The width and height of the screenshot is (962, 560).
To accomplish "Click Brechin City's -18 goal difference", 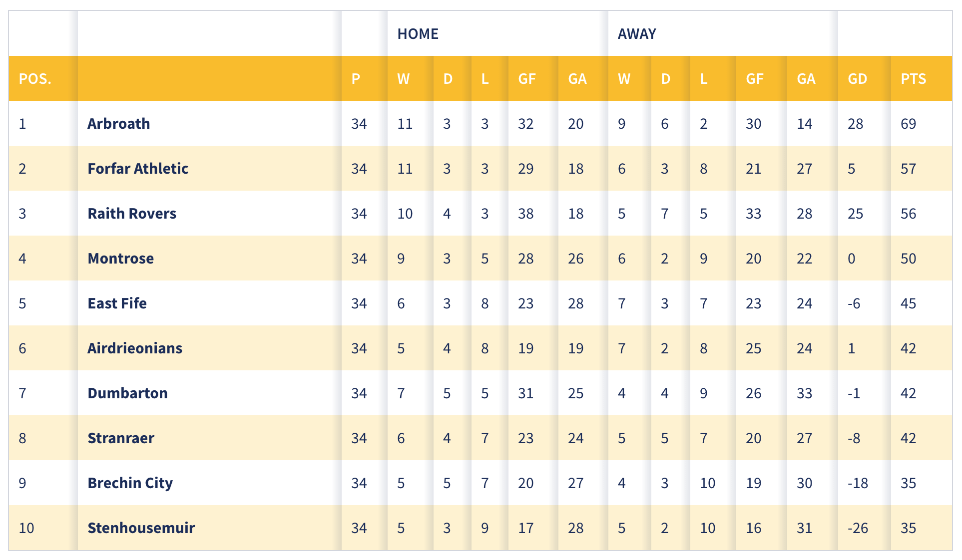I will (858, 483).
